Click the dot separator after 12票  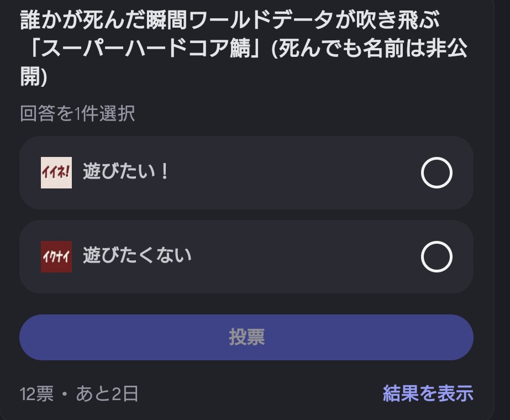(65, 394)
